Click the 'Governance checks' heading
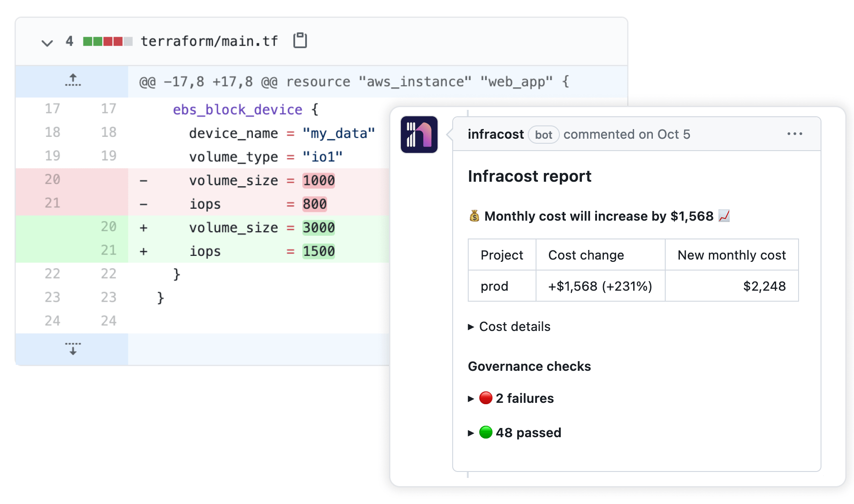854x504 pixels. [529, 366]
